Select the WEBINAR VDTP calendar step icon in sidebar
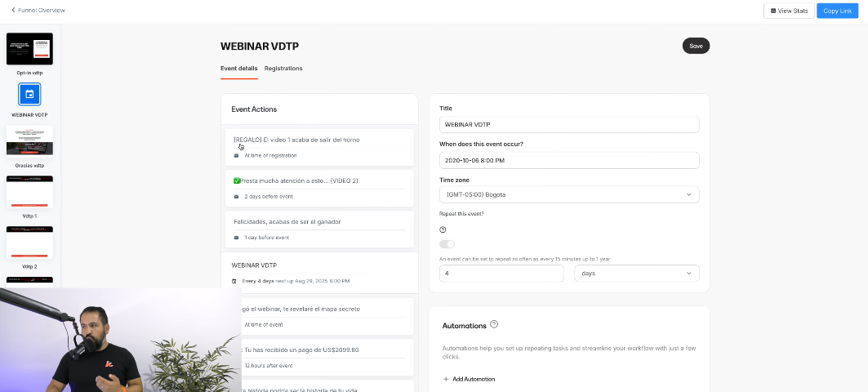 pyautogui.click(x=30, y=94)
